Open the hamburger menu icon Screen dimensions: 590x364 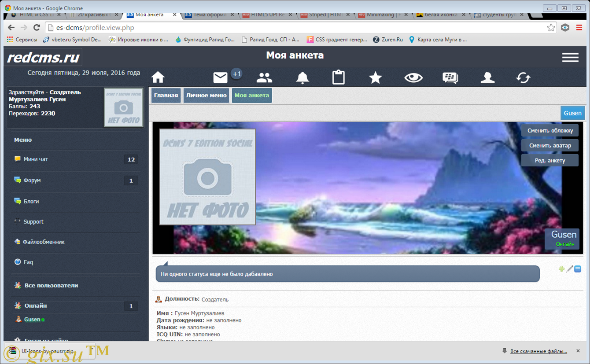570,58
